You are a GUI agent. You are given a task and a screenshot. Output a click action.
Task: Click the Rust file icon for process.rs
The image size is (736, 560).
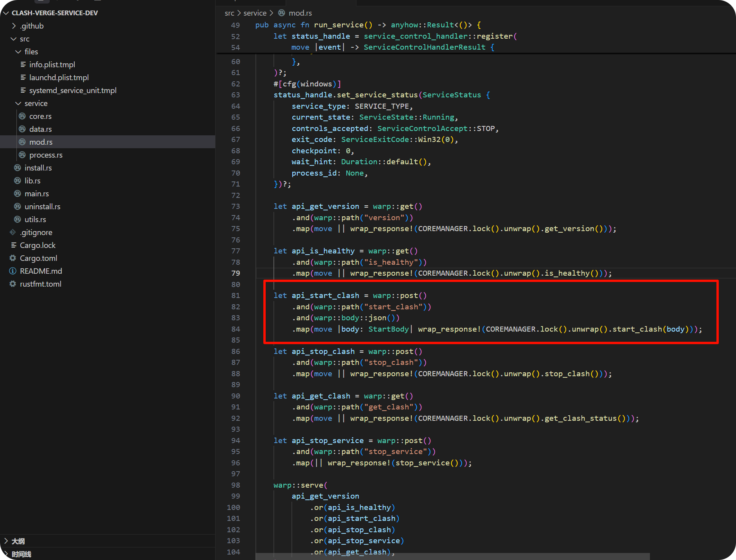22,155
